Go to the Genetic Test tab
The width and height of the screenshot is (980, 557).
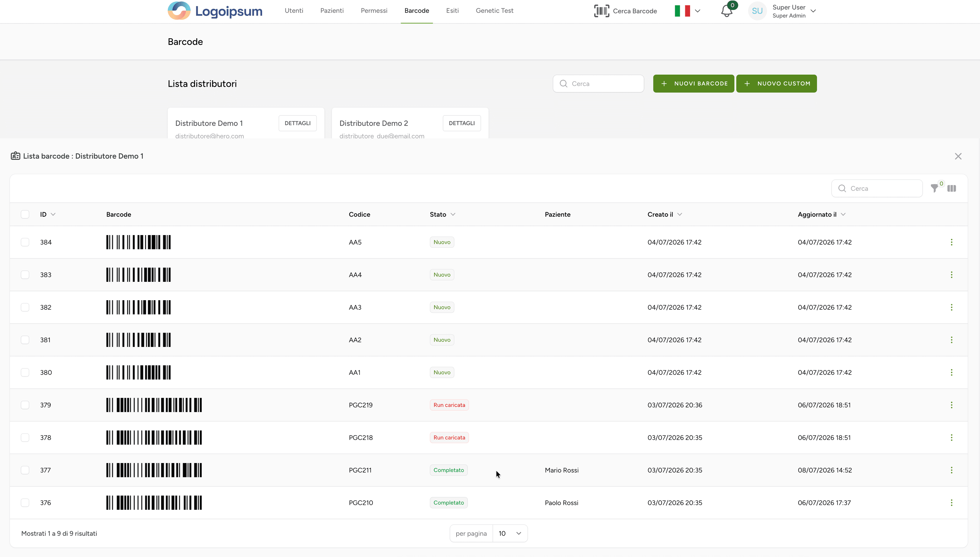pos(494,11)
